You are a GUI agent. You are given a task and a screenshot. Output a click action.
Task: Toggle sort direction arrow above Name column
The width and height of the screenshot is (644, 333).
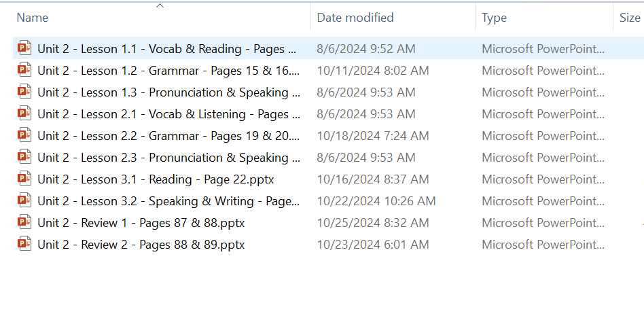160,6
